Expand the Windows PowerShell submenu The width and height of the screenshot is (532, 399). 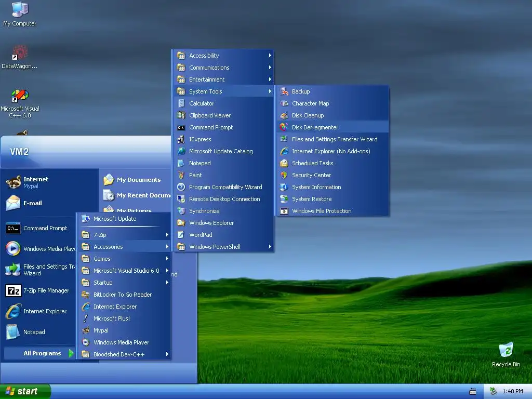[x=223, y=247]
